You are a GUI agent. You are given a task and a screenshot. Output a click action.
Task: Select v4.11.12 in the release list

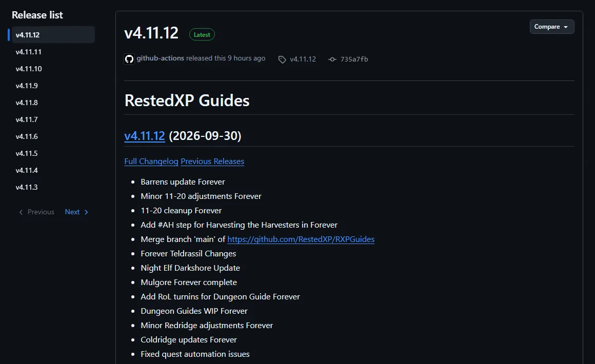pos(53,34)
